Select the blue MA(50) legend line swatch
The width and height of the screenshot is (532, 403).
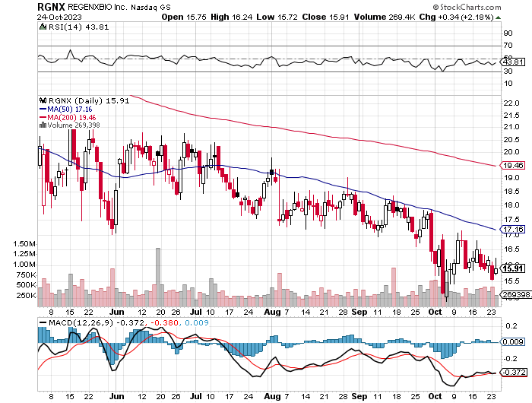tap(43, 109)
